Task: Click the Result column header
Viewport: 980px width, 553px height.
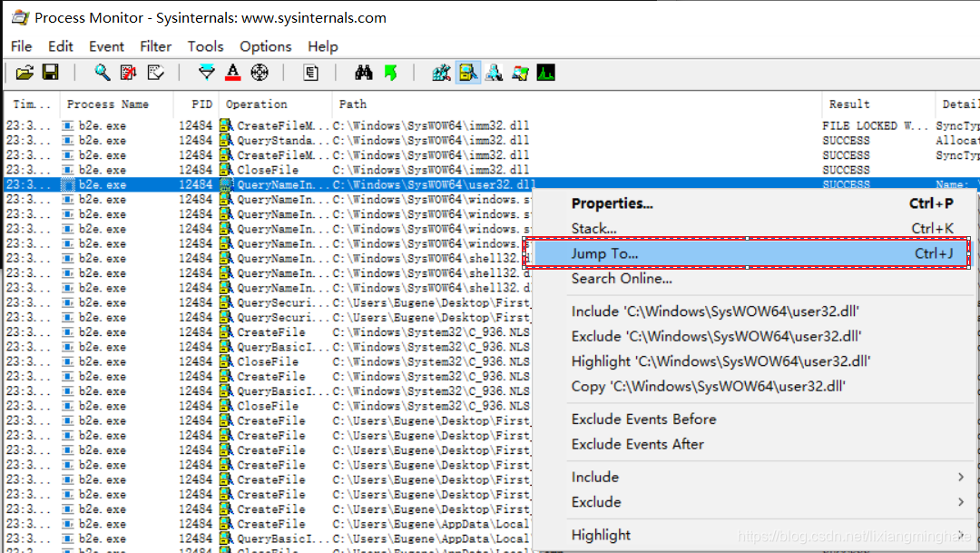Action: coord(878,104)
